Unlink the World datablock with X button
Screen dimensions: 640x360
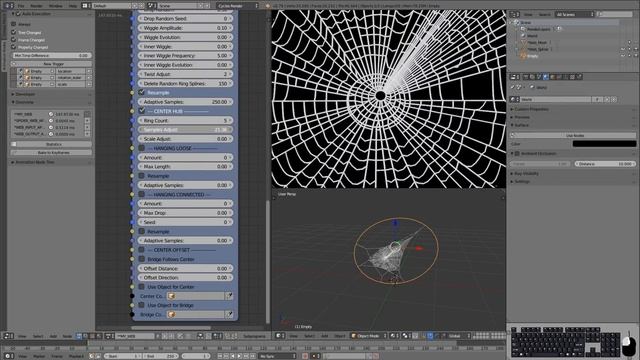tap(613, 99)
